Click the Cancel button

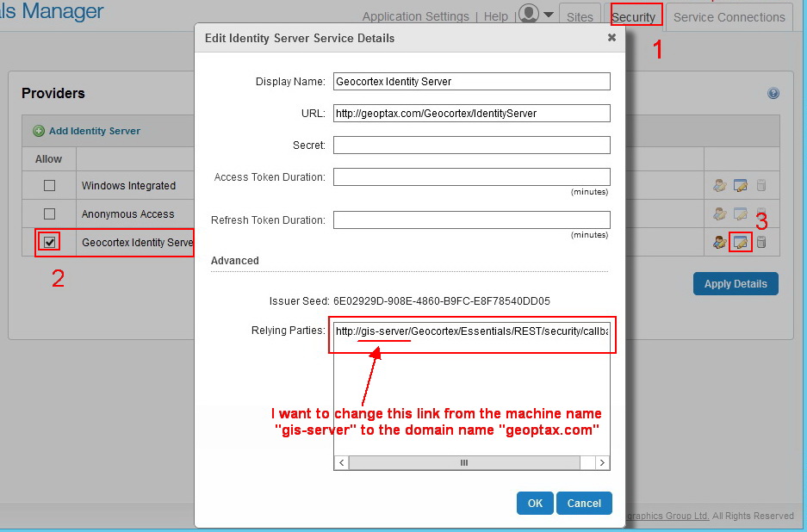[584, 504]
